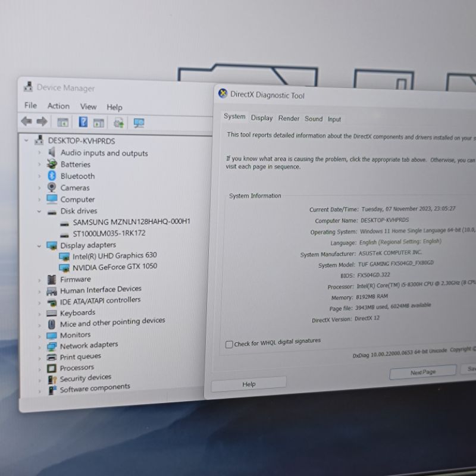Click the Next Page button
The image size is (476, 476).
(423, 372)
